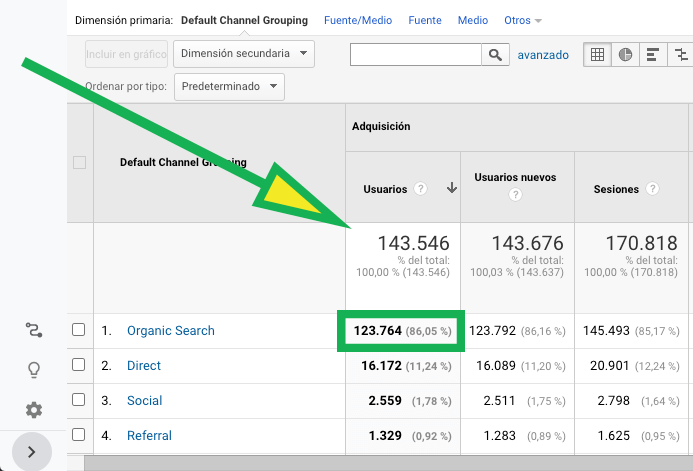Open the Direct channel link
This screenshot has width=693, height=471.
click(x=144, y=365)
